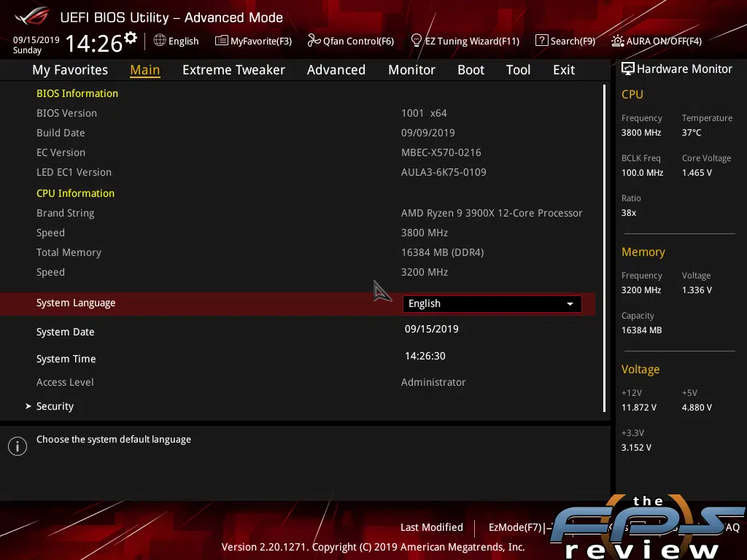Switch to the Monitor tab
Screen dimensions: 747x560
click(411, 70)
